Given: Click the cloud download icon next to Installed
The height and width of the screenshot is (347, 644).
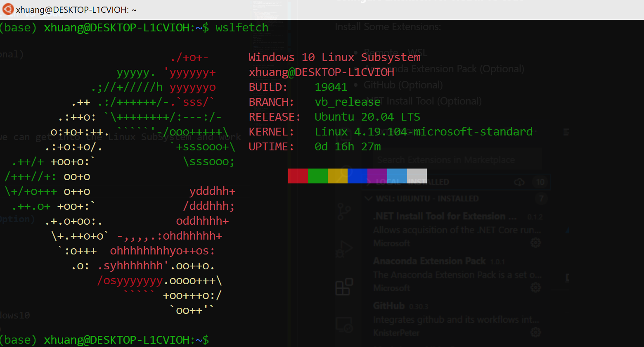Looking at the screenshot, I should [x=519, y=182].
